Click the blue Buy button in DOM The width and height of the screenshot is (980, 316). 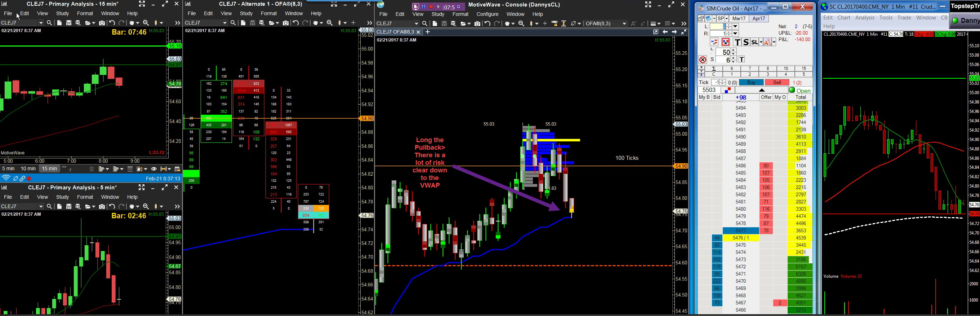coord(751,83)
